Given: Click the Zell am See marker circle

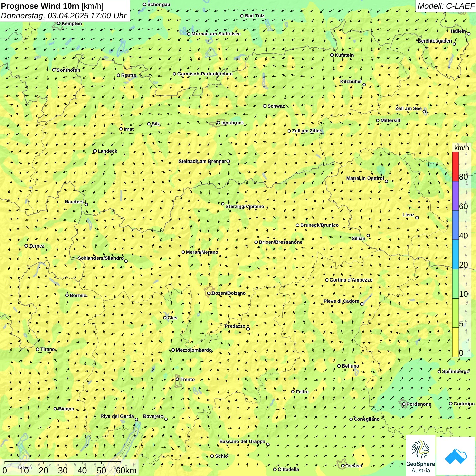Looking at the screenshot, I should [424, 112].
